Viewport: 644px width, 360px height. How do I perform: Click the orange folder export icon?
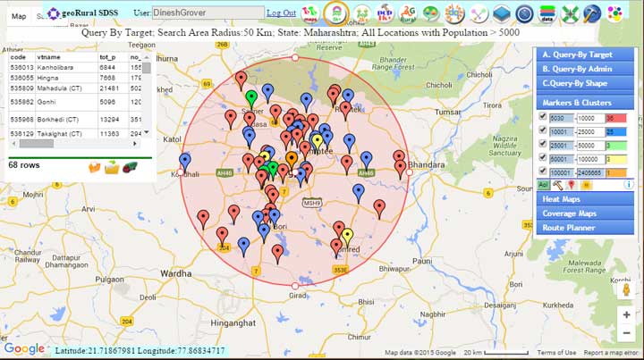pyautogui.click(x=95, y=167)
